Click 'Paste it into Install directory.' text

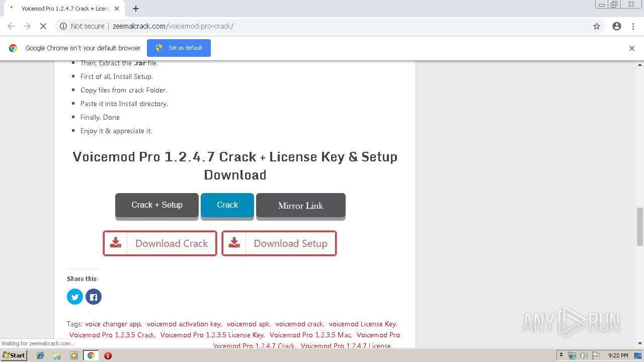pos(124,104)
